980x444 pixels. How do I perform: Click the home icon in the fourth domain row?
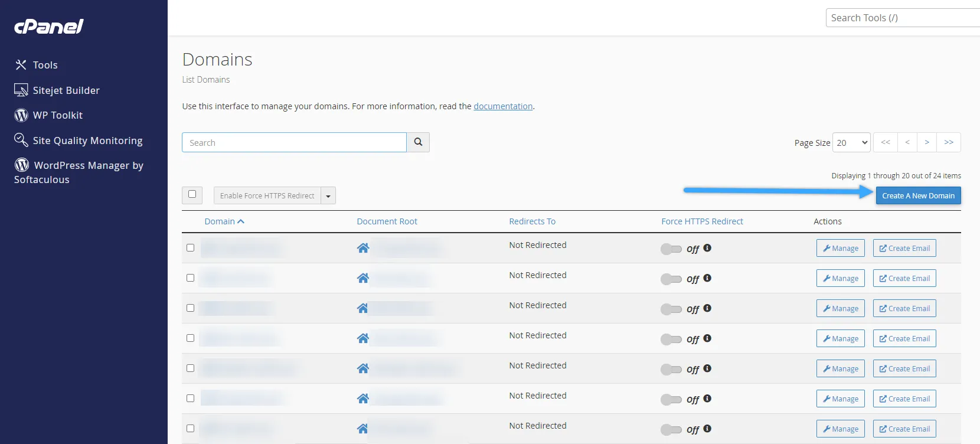(x=362, y=338)
